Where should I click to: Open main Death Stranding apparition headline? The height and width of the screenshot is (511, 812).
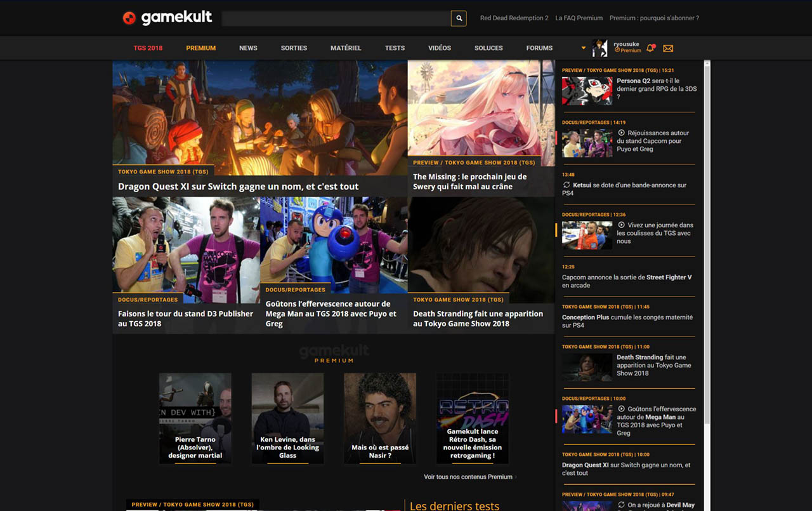click(x=478, y=319)
